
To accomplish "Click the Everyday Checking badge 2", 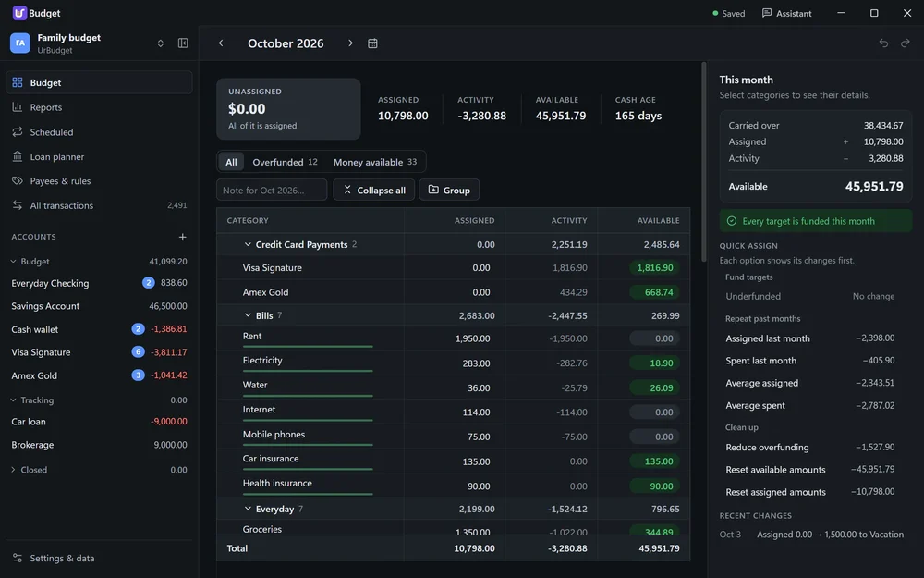I will point(149,282).
